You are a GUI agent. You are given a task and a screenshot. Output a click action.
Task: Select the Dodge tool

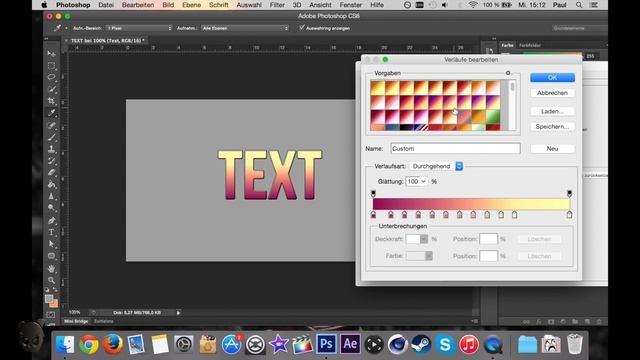tap(51, 208)
